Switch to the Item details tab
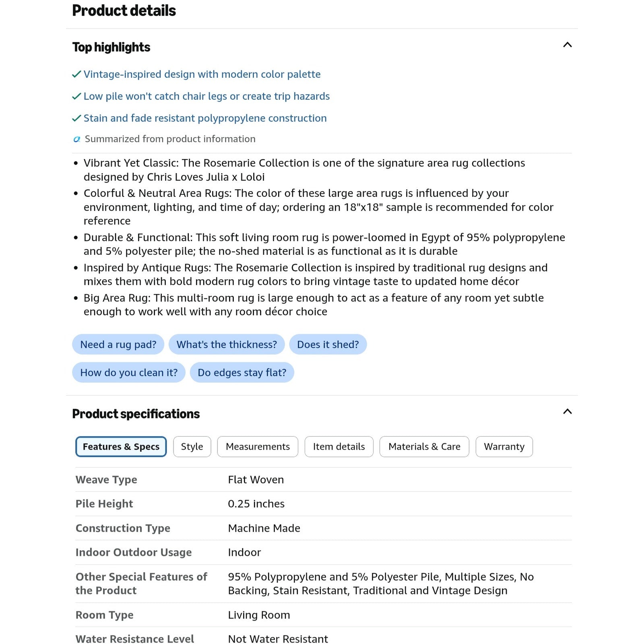This screenshot has width=644, height=644. tap(339, 447)
